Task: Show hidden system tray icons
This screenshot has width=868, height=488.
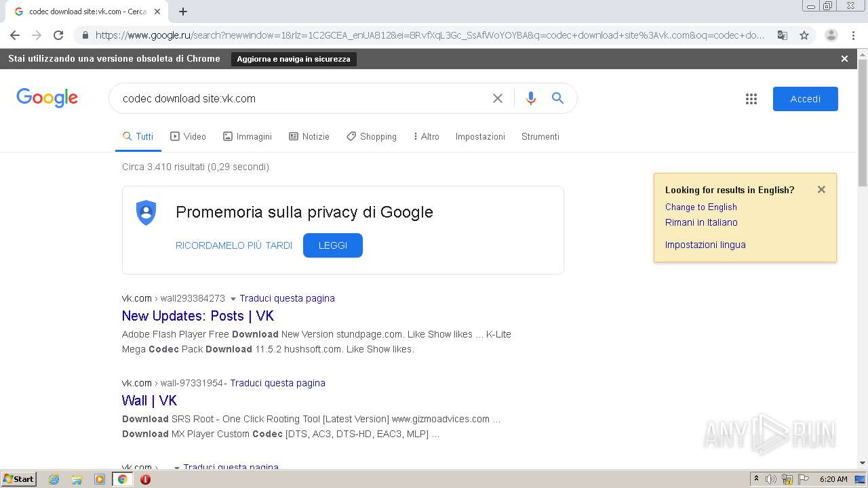Action: tap(756, 479)
